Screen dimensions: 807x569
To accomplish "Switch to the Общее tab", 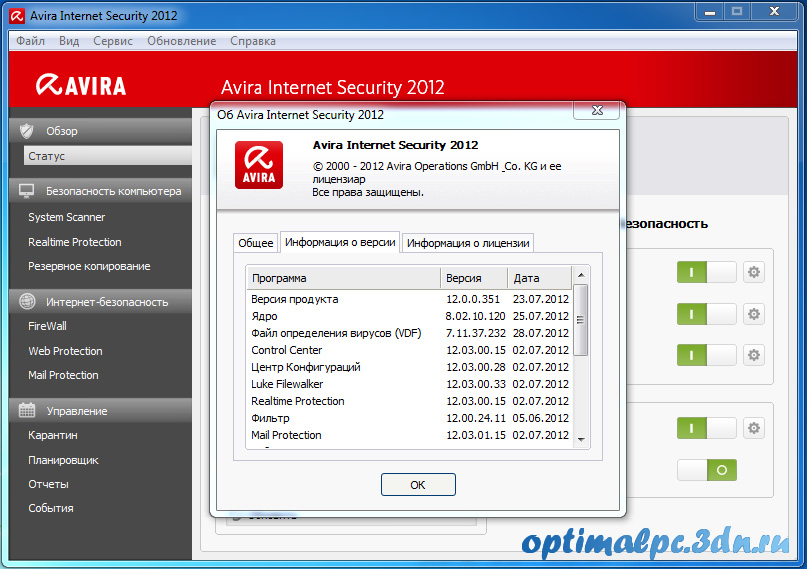I will (x=256, y=243).
